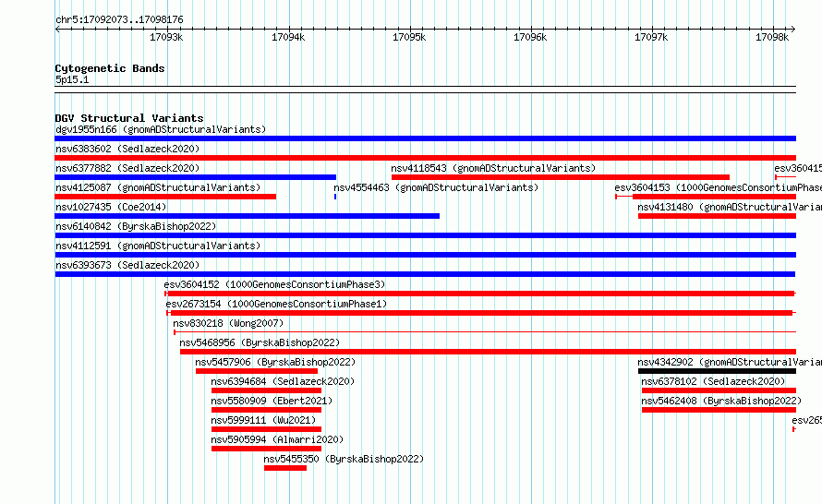Click the red bar under nsv5905994
Screen dimensions: 822x504
coord(266,449)
